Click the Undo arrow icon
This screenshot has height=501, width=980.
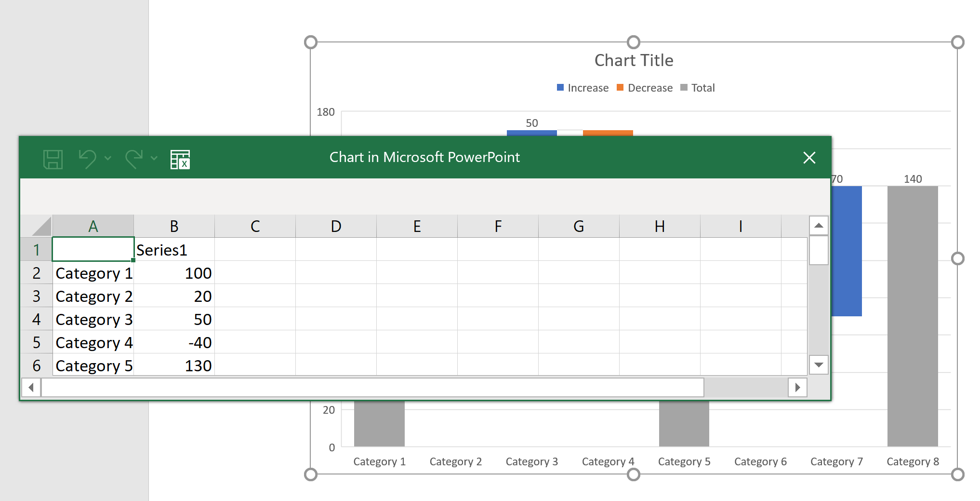[x=88, y=159]
